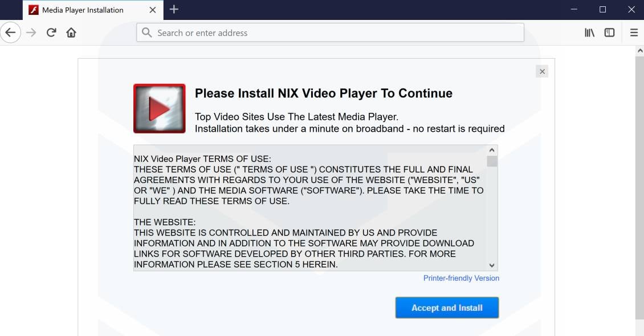This screenshot has height=336, width=644.
Task: Minimize the browser window
Action: pyautogui.click(x=574, y=10)
